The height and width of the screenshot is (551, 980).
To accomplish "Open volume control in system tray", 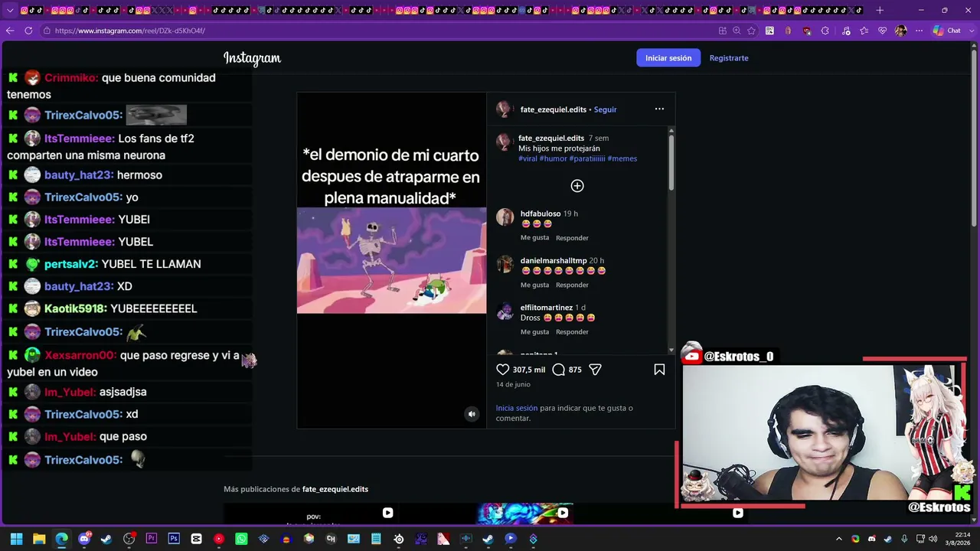I will pyautogui.click(x=933, y=539).
